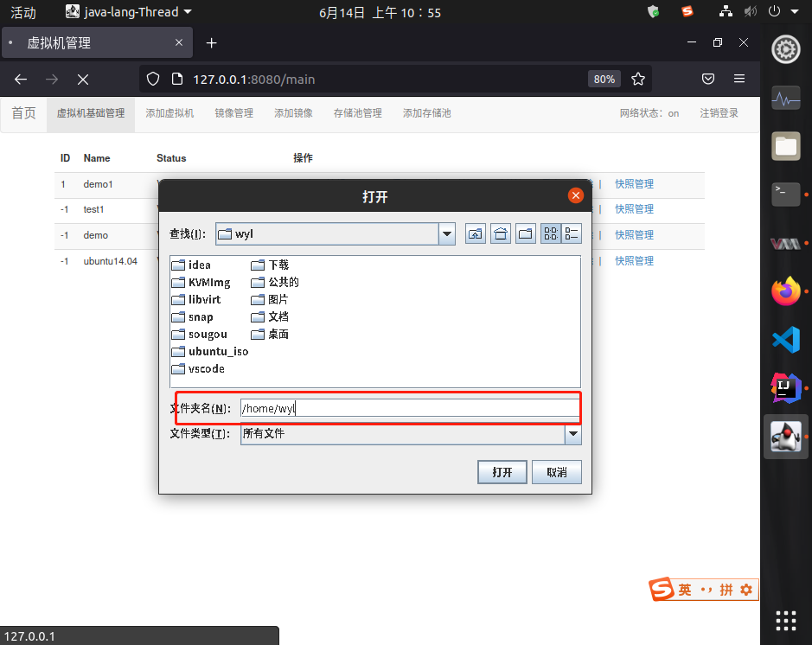Screen dimensions: 812x645
Task: Click the tracking protection shield icon
Action: click(x=153, y=79)
